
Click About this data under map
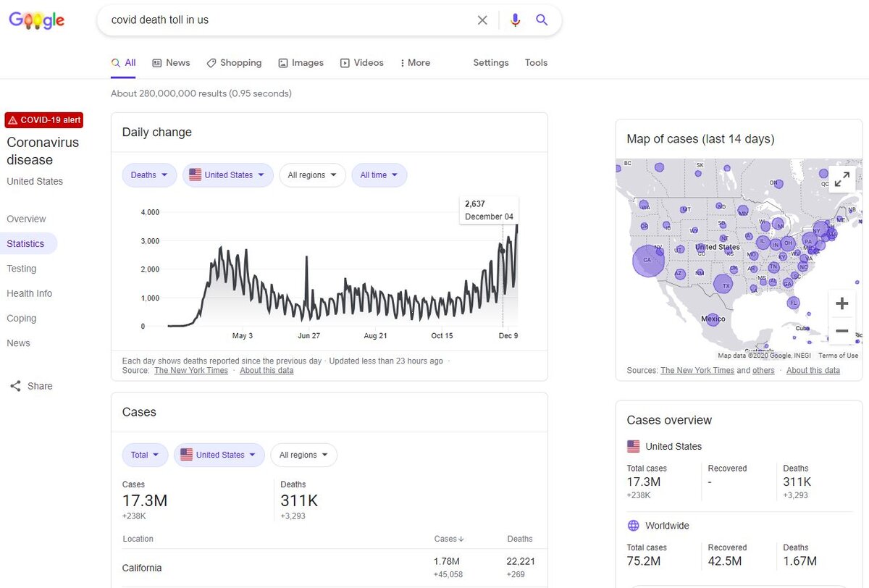813,370
